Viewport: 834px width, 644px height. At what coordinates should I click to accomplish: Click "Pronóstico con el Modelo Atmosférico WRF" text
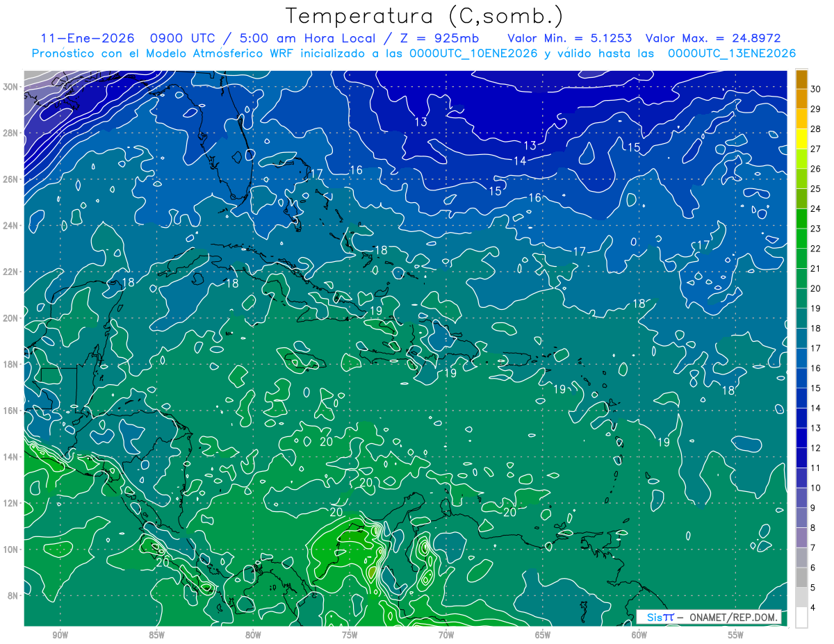(164, 53)
